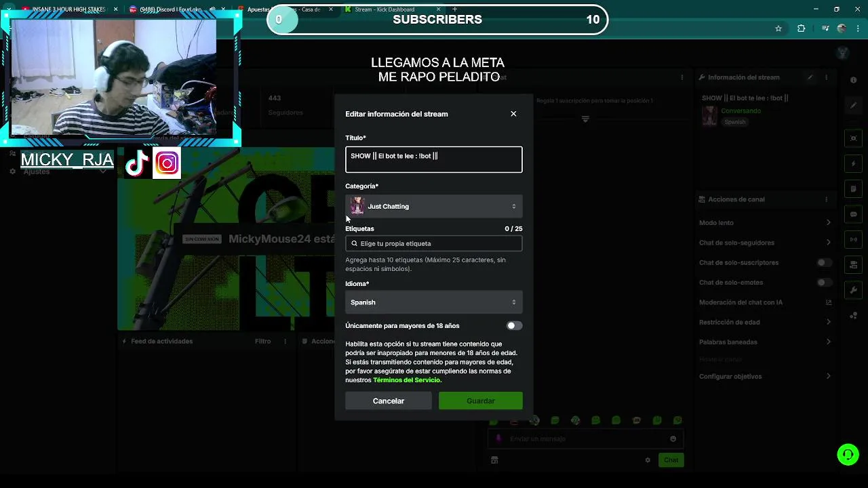This screenshot has height=488, width=868.
Task: Switch to the Apuestas Casa de tab
Action: coord(283,9)
